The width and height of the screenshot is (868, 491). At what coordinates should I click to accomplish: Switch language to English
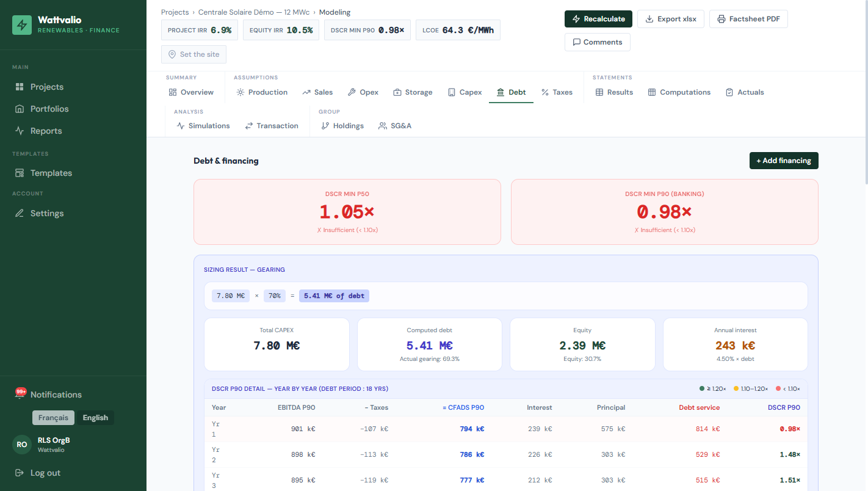pos(95,418)
